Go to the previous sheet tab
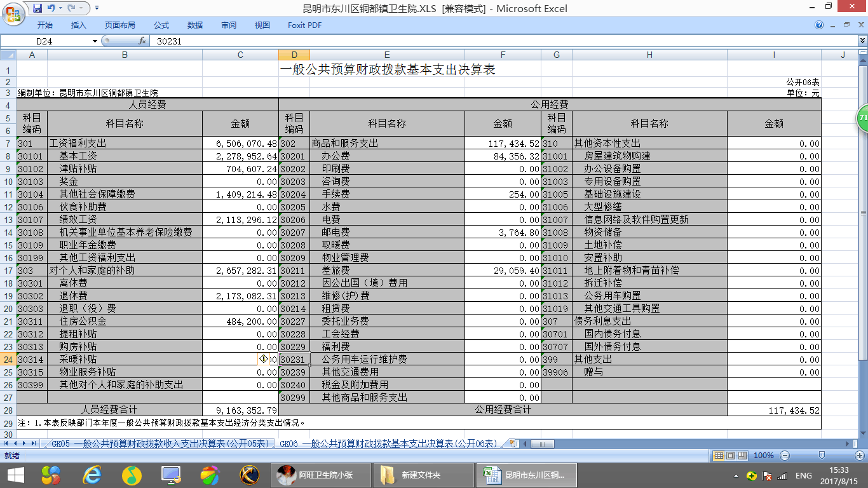 [x=16, y=443]
